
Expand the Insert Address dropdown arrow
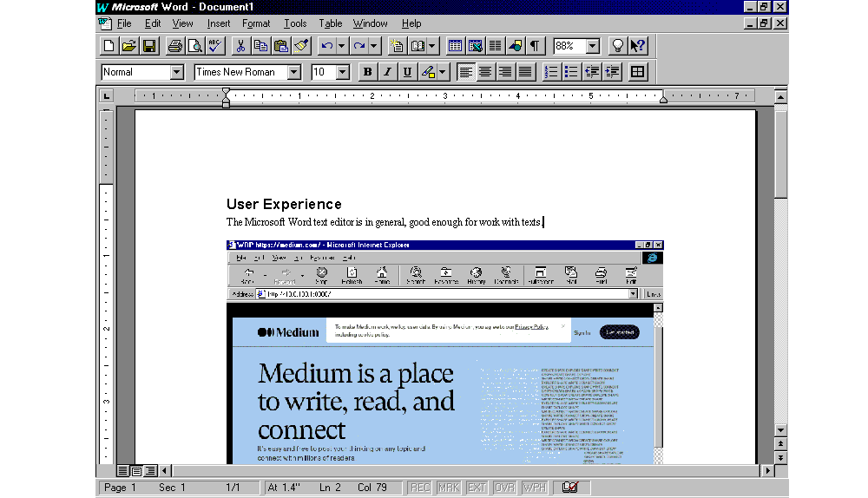431,46
